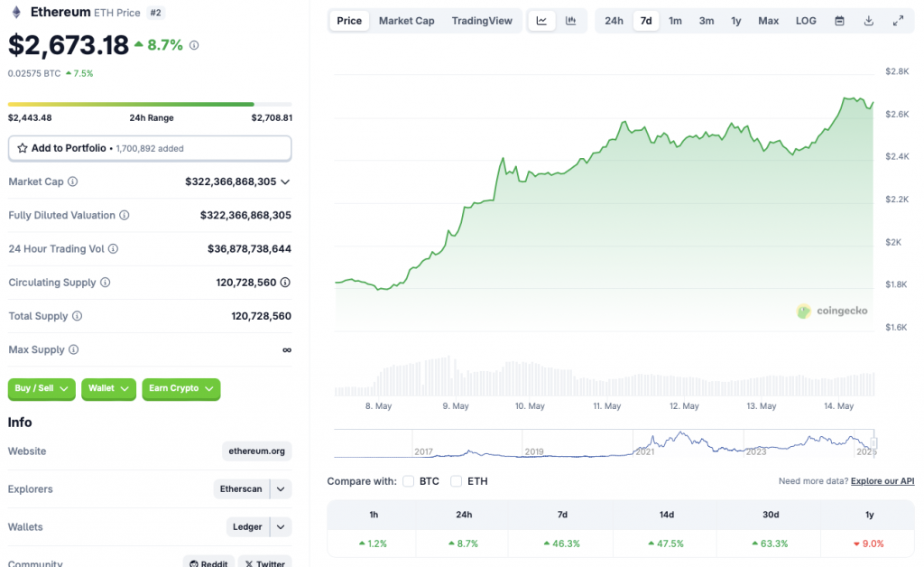
Task: Tick the BTC compare checkbox
Action: pyautogui.click(x=409, y=481)
